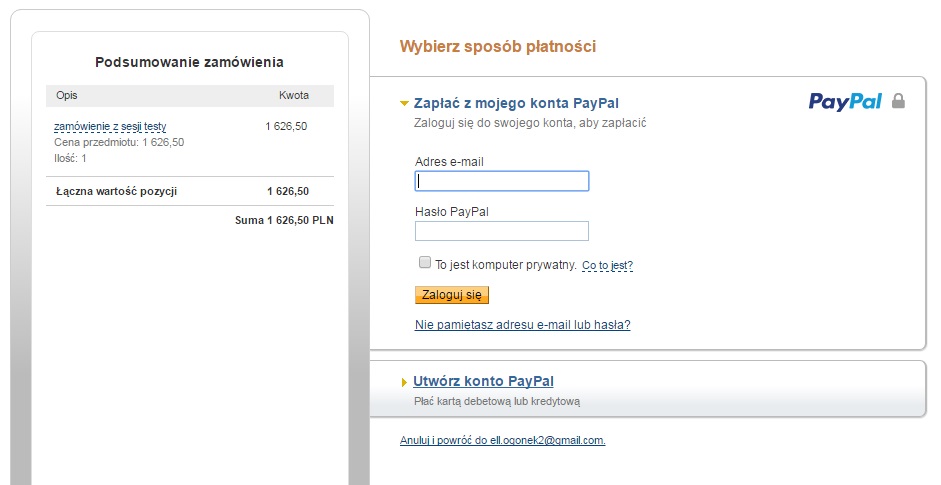Open the "zamówienie z sesji testy" item link
941x485 pixels.
pos(110,127)
